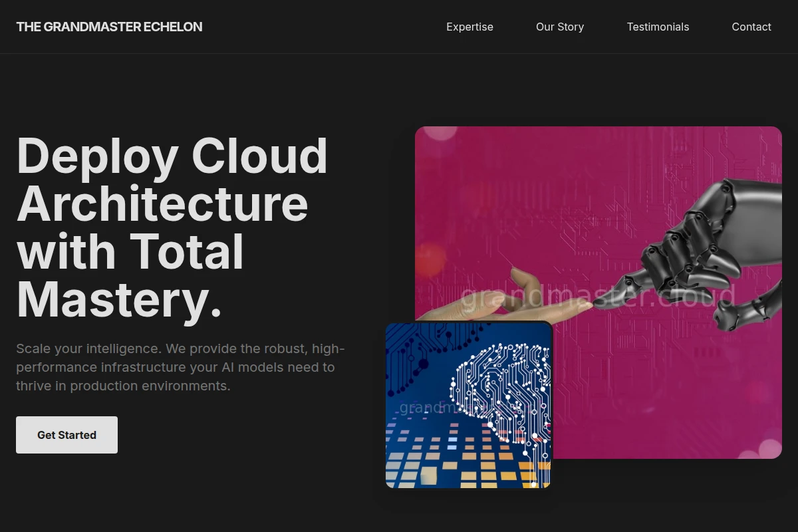The width and height of the screenshot is (798, 532).
Task: Select the grandmaster.cloud watermark on pink image
Action: [597, 297]
